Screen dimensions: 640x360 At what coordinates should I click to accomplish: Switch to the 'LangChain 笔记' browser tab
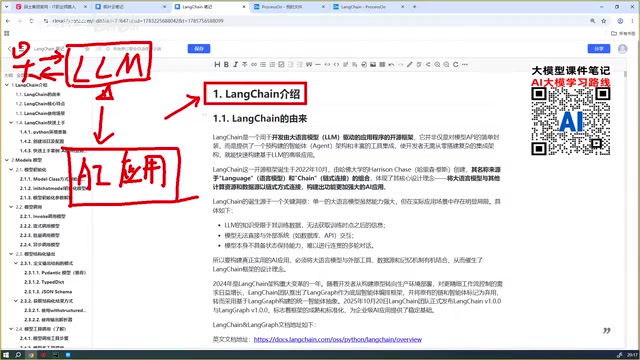(210, 7)
